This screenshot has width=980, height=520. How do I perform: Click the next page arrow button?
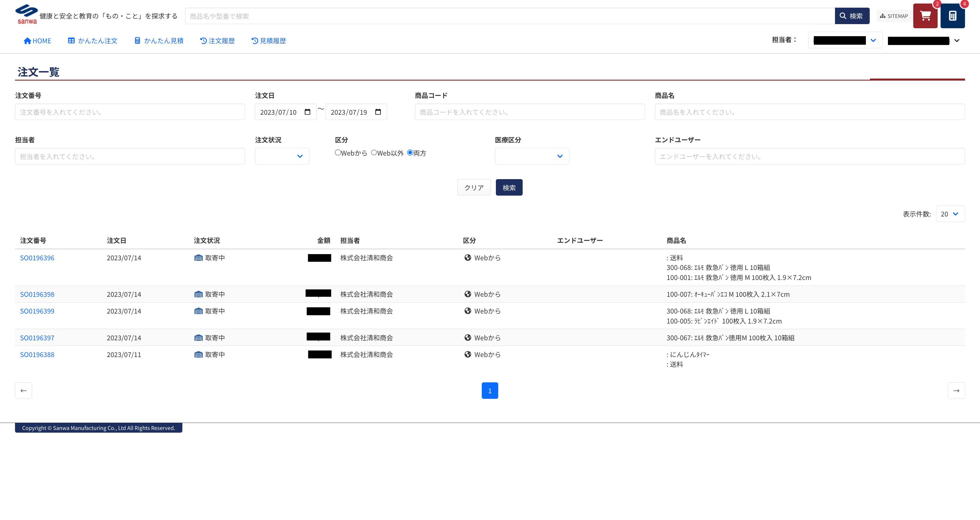tap(956, 390)
